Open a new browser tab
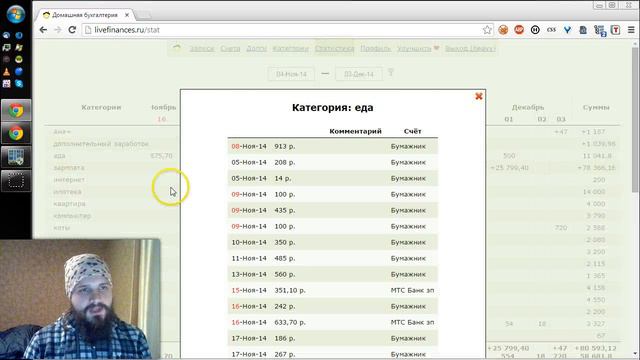Image resolution: width=640 pixels, height=360 pixels. click(x=143, y=15)
